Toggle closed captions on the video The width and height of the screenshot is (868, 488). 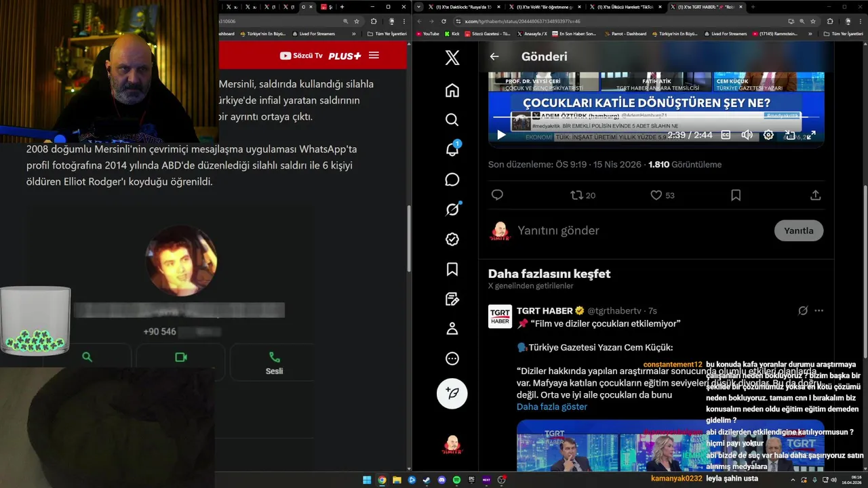[x=726, y=135]
